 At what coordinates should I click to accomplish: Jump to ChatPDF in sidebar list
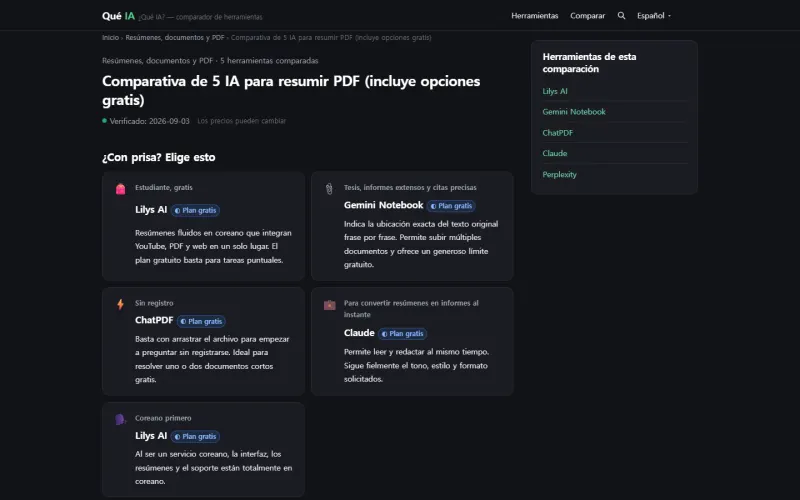click(x=558, y=133)
